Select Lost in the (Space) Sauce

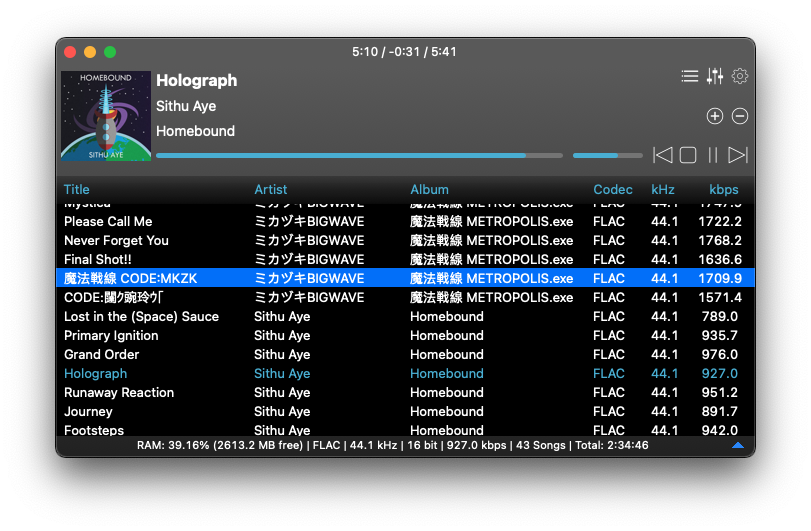pos(406,316)
